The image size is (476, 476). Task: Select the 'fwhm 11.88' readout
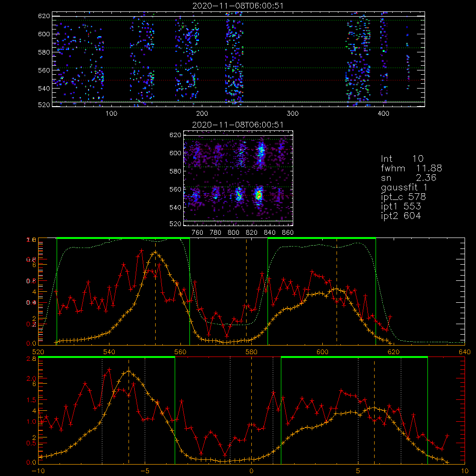411,168
